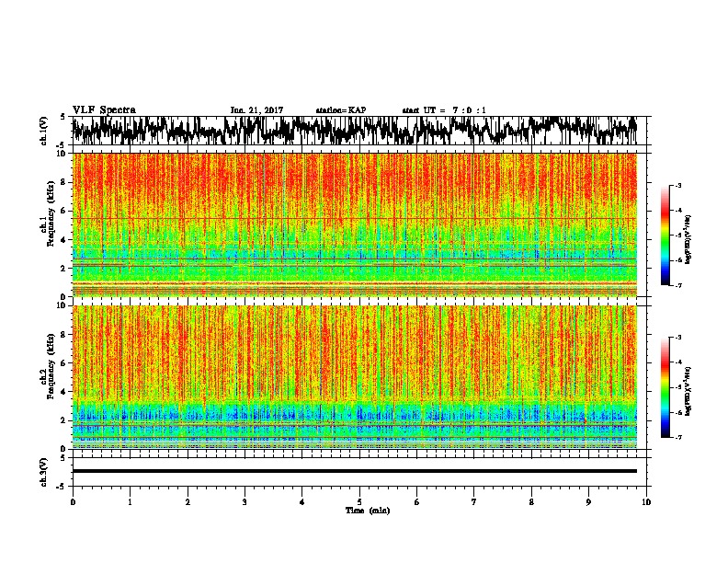Click the ch.2 frequency tick label "8"

(64, 335)
